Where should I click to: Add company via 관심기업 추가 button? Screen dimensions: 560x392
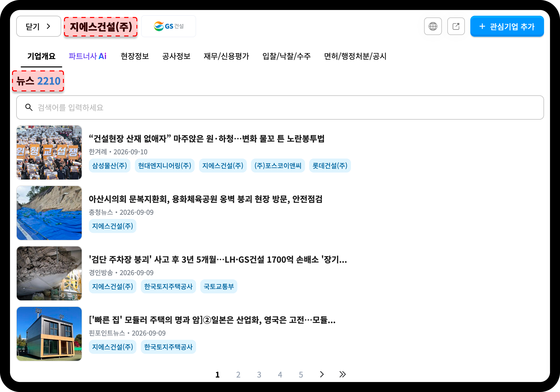point(507,26)
